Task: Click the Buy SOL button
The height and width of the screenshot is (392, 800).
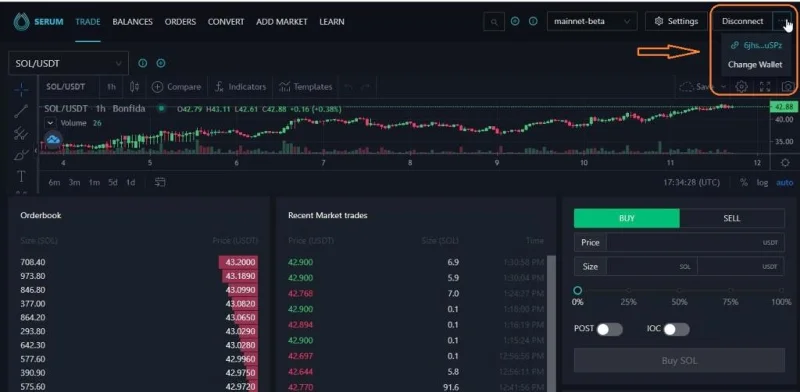Action: point(679,360)
